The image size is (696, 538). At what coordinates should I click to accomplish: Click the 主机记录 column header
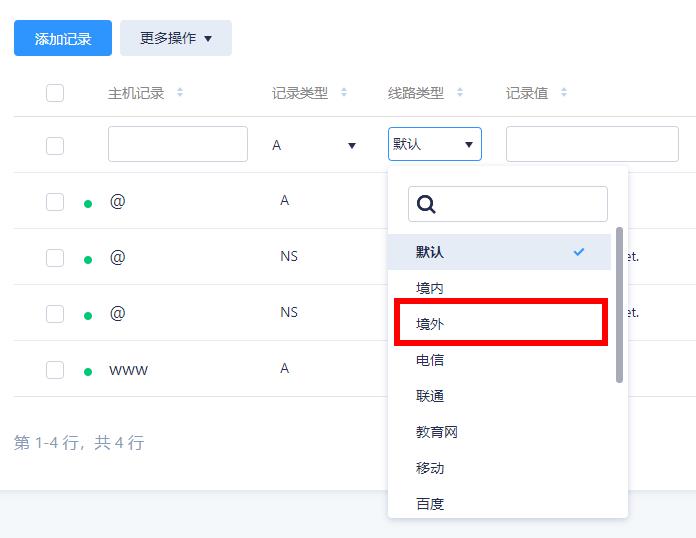(136, 93)
